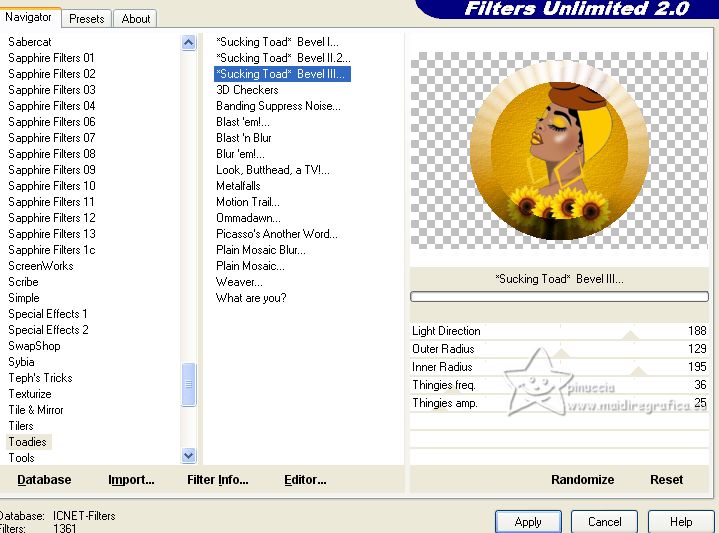This screenshot has height=533, width=719.
Task: Open Filter Info...
Action: [x=217, y=480]
